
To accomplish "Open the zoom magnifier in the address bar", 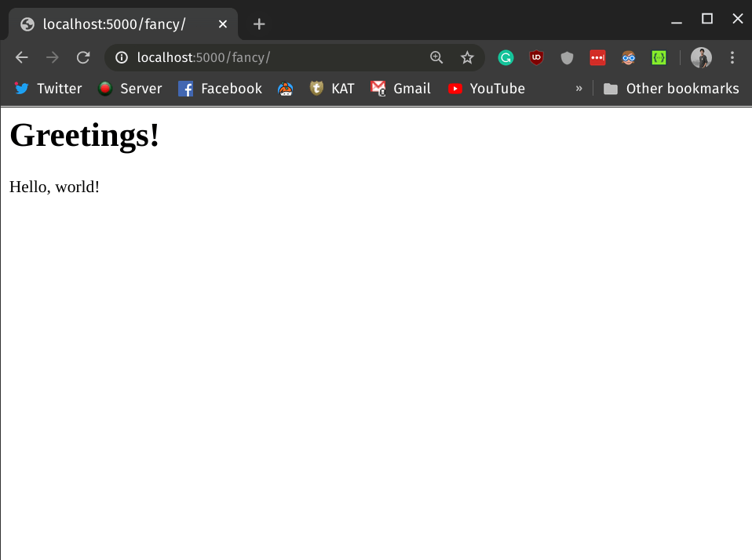I will pyautogui.click(x=436, y=57).
